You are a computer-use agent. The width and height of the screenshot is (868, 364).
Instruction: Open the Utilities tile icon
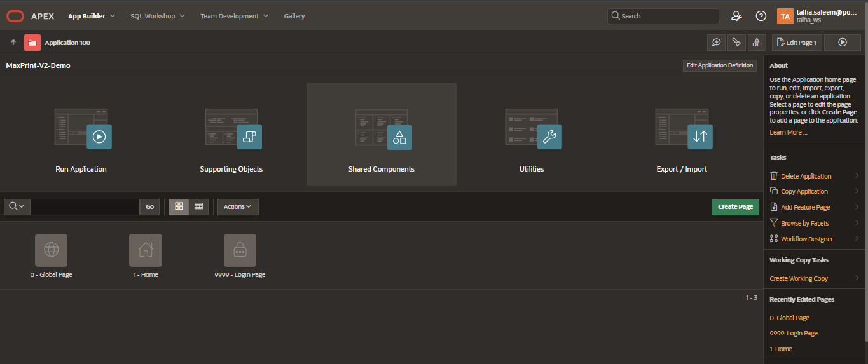[x=534, y=128]
